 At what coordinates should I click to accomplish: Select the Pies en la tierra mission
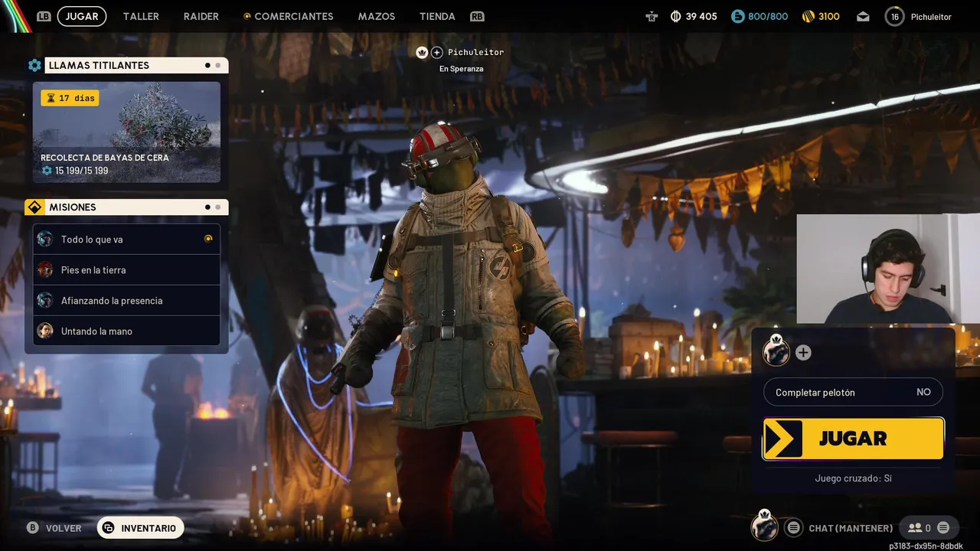pos(126,270)
